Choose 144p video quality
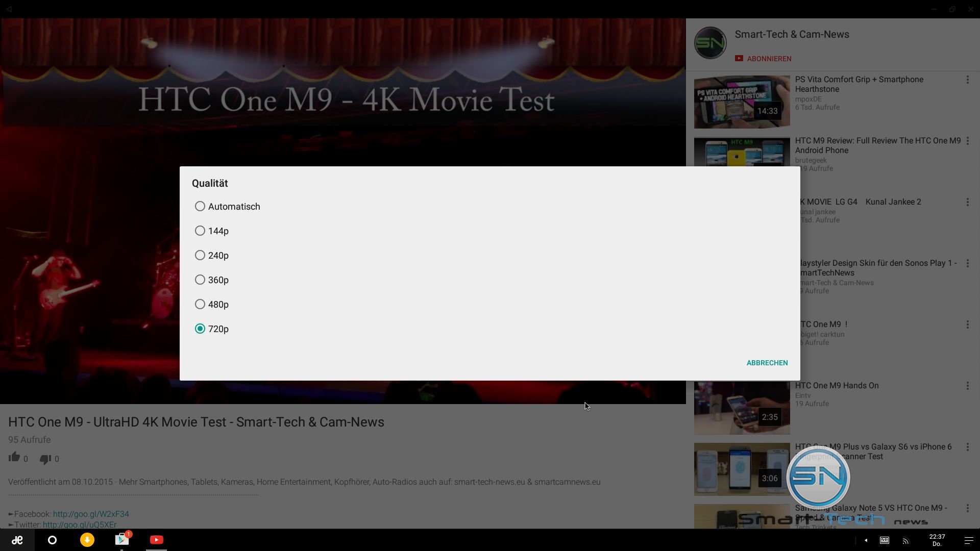980x551 pixels. [212, 231]
